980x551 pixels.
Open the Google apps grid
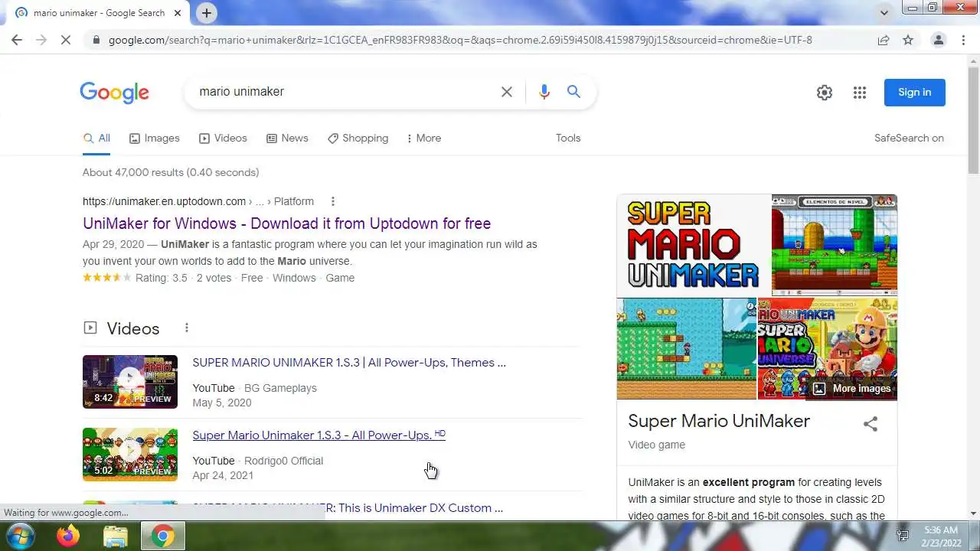pyautogui.click(x=860, y=93)
